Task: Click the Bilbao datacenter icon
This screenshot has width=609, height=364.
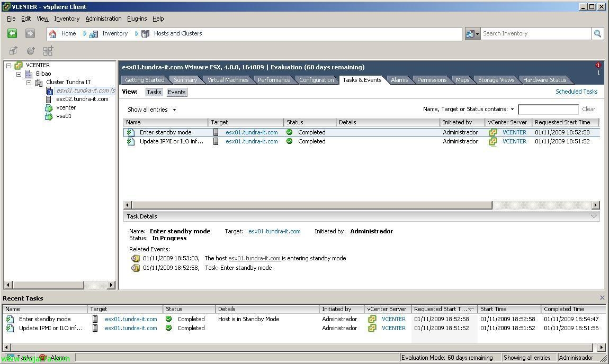Action: [29, 74]
